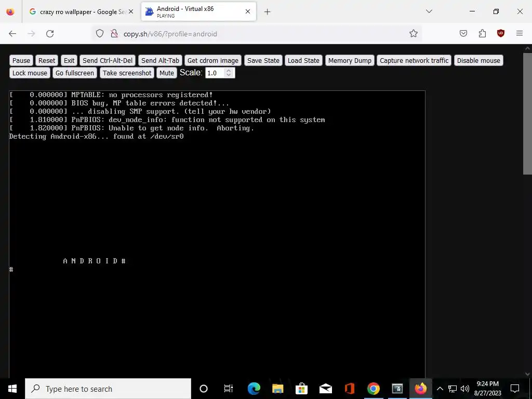Click Memory Dump
Screen dimensions: 532x399
[350, 60]
